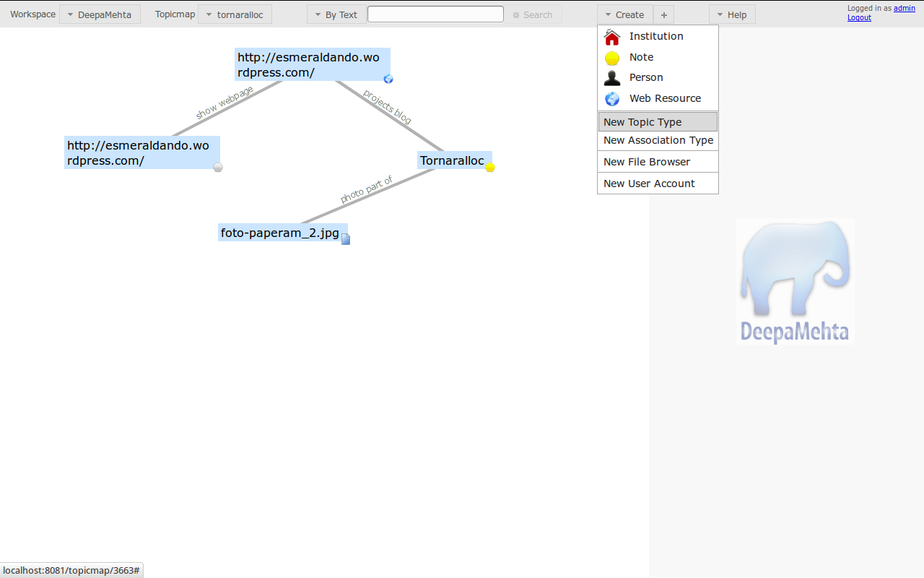
Task: Choose Web Resource from the Create menu
Action: pos(658,98)
